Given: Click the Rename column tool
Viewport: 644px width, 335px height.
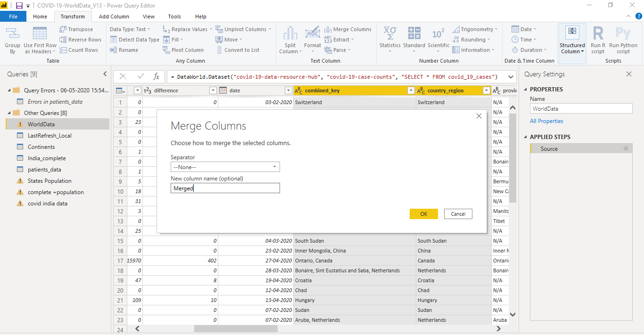Looking at the screenshot, I should [x=124, y=50].
